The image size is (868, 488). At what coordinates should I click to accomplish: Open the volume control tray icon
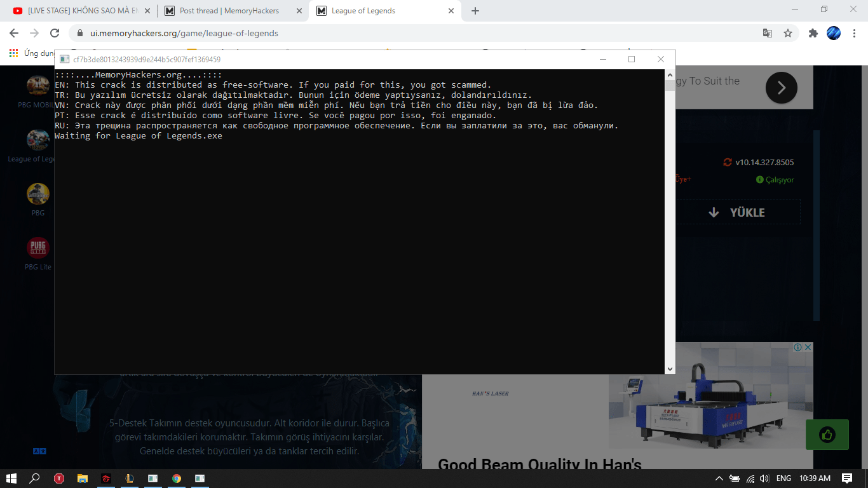[764, 478]
